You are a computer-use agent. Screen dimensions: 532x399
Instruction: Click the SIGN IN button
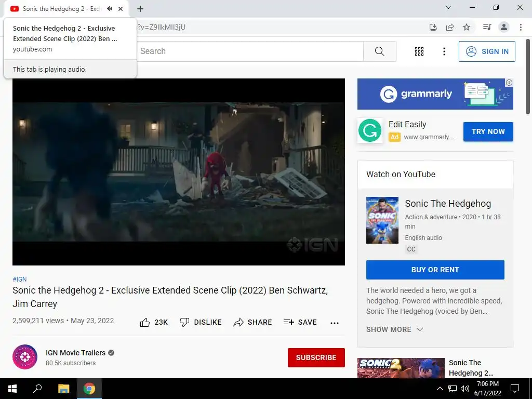coord(486,51)
